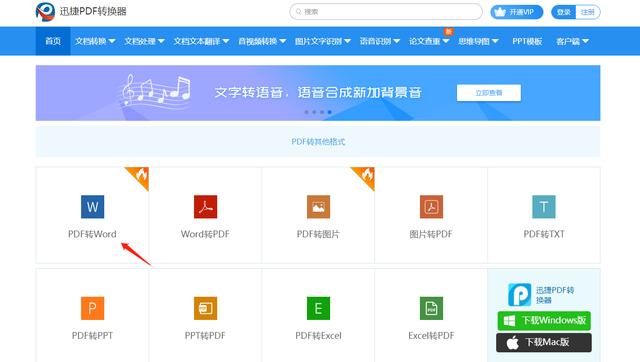Expand the 论文查重 menu

[x=429, y=41]
